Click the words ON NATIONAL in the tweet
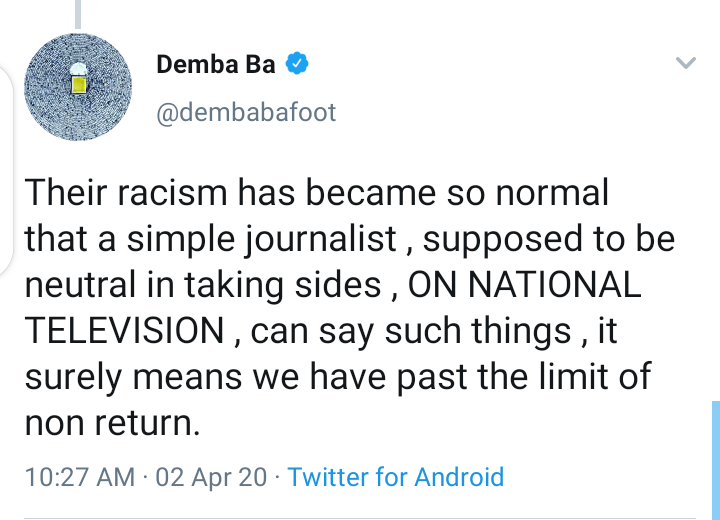 pyautogui.click(x=539, y=286)
